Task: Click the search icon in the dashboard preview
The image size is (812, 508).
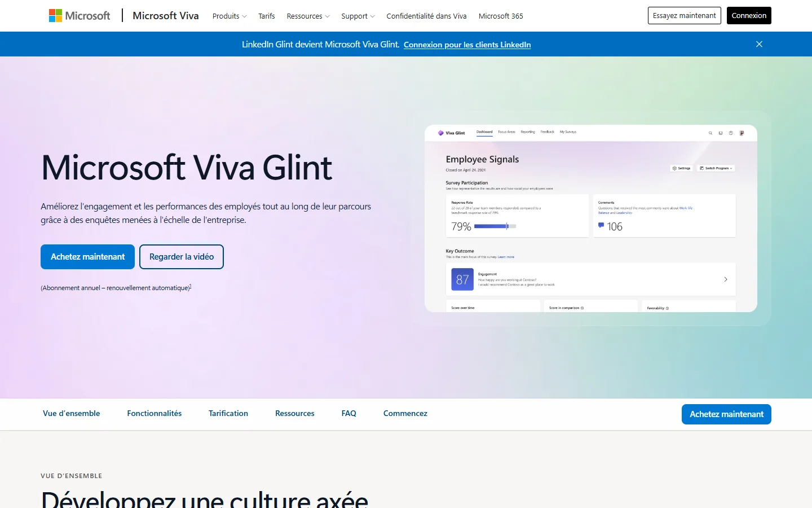Action: tap(710, 133)
